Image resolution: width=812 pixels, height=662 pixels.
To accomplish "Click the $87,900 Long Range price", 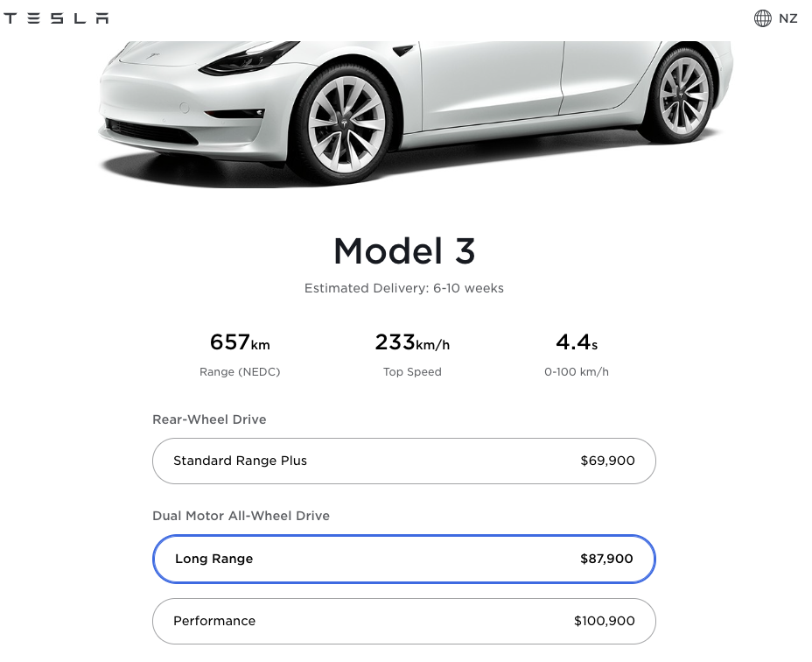I will click(606, 559).
